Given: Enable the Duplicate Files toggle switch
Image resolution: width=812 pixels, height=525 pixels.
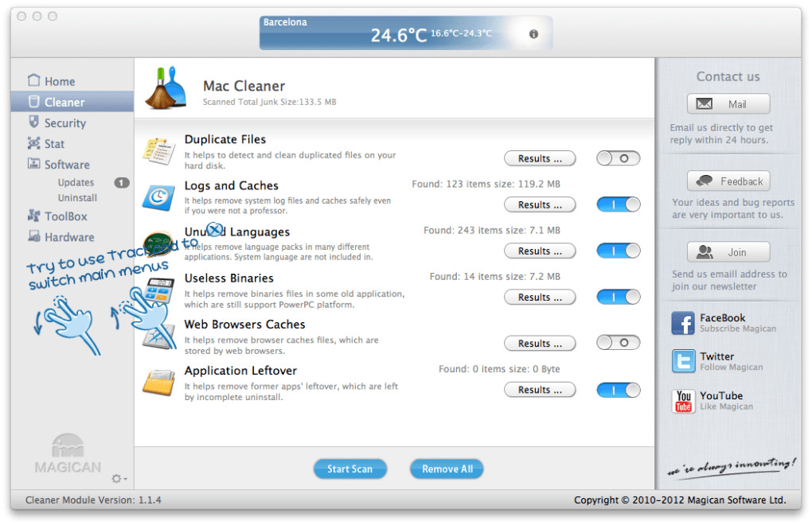Looking at the screenshot, I should coord(618,158).
